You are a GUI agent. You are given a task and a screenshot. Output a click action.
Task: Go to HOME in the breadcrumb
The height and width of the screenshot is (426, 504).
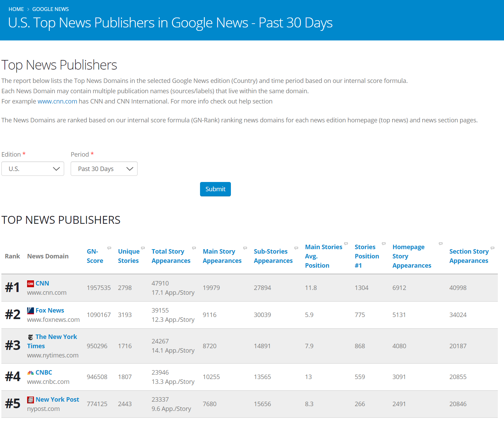pyautogui.click(x=16, y=9)
